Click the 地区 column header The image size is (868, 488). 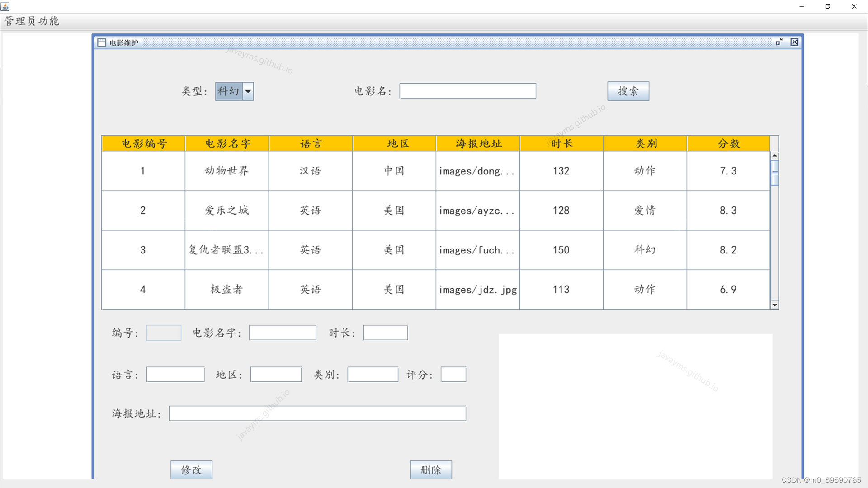(394, 144)
